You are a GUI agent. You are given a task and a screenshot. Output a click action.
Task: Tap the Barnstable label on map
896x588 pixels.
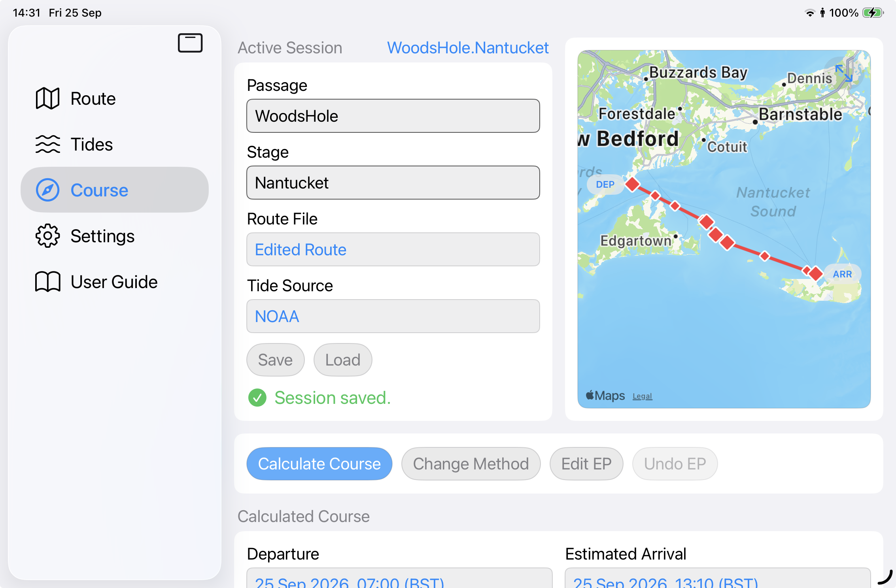800,114
